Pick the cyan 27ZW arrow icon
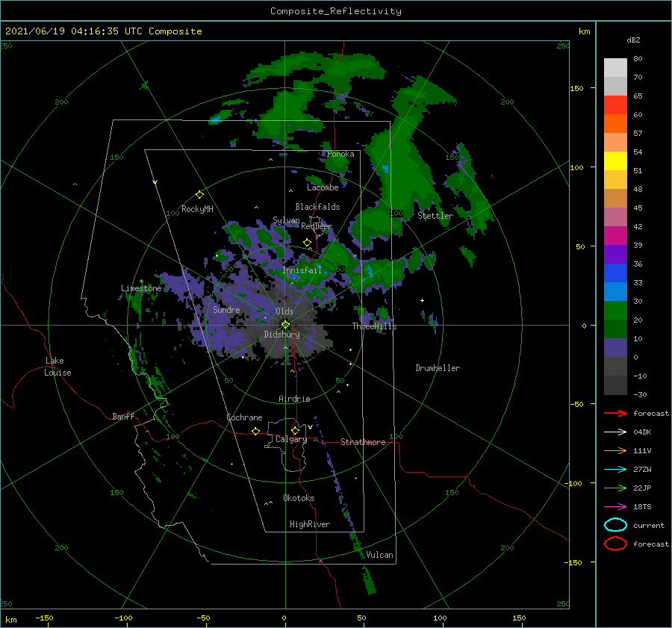The image size is (672, 628). tap(615, 470)
